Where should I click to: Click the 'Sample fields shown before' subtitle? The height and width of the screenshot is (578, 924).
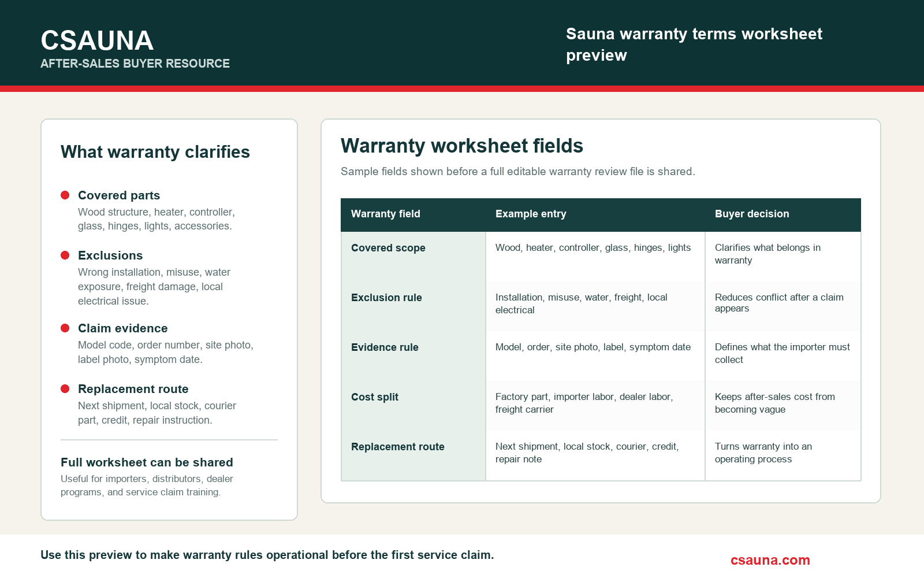(518, 172)
